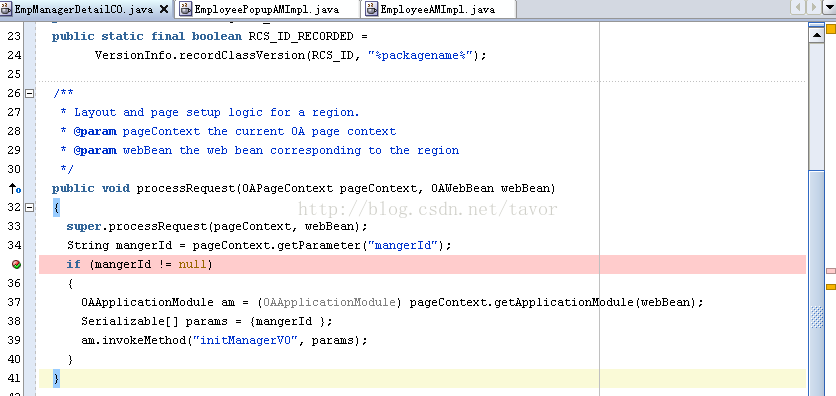Click the string "%packagename%"
The height and width of the screenshot is (396, 836).
coord(421,55)
